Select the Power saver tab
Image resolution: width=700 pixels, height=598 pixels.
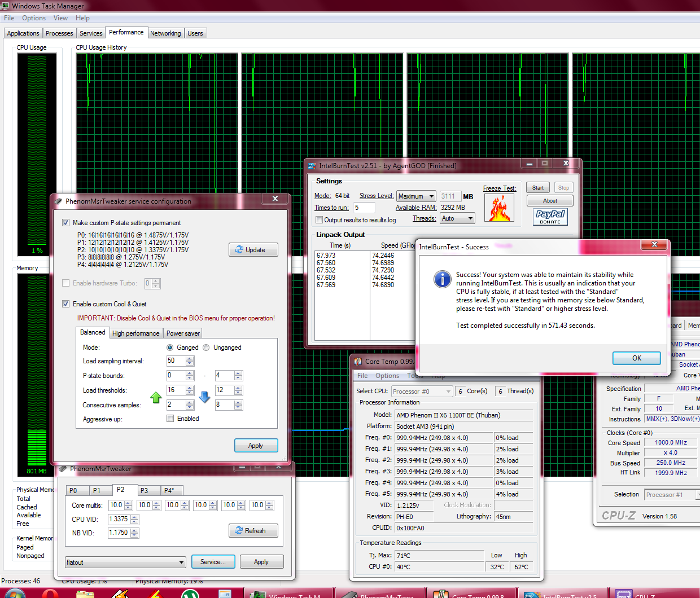(183, 333)
